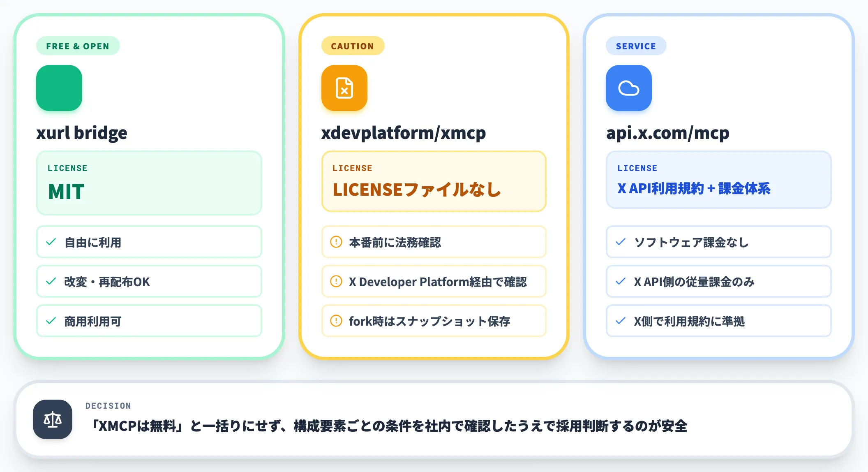
Task: Click the checkmark beside 商用利用可
Action: pos(51,321)
